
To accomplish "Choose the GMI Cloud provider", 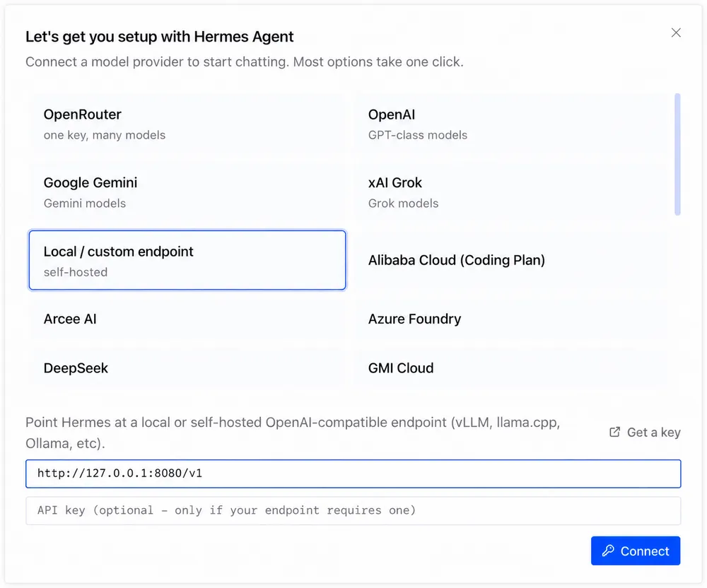I will click(512, 368).
